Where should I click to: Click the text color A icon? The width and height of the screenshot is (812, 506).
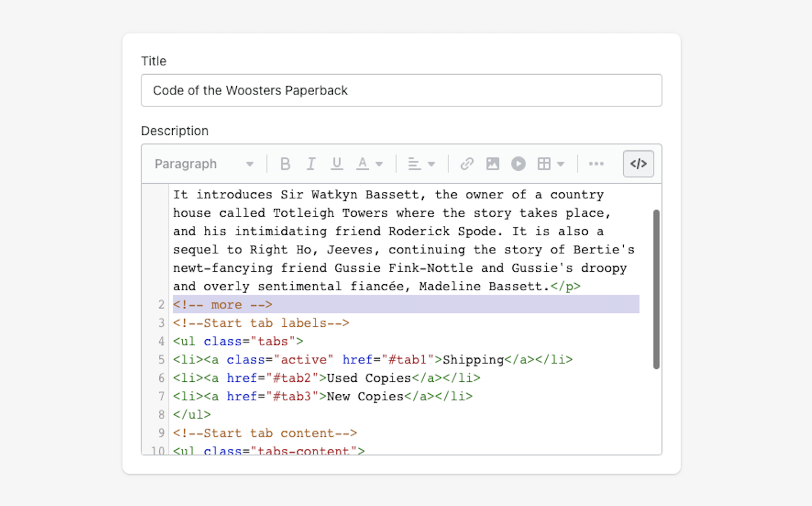(363, 164)
